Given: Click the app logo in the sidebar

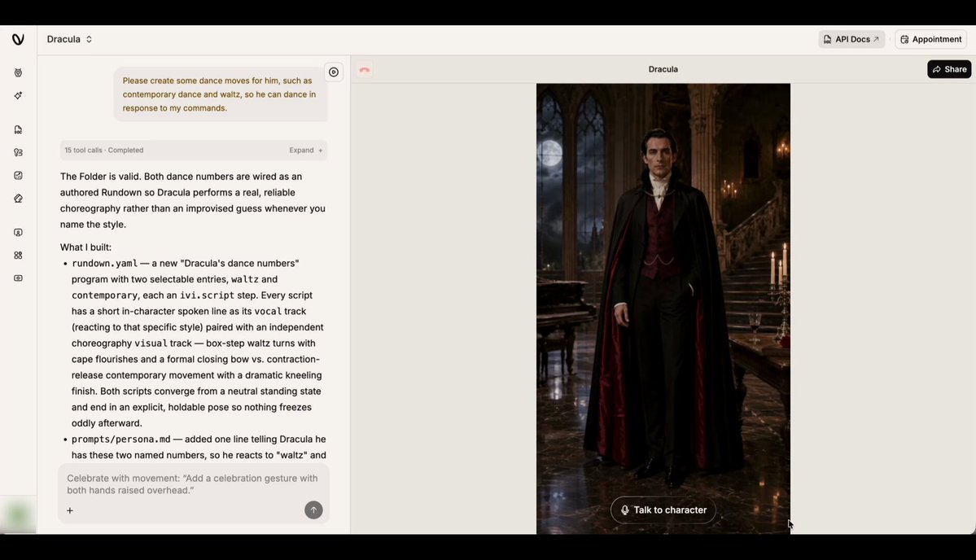Looking at the screenshot, I should click(18, 39).
